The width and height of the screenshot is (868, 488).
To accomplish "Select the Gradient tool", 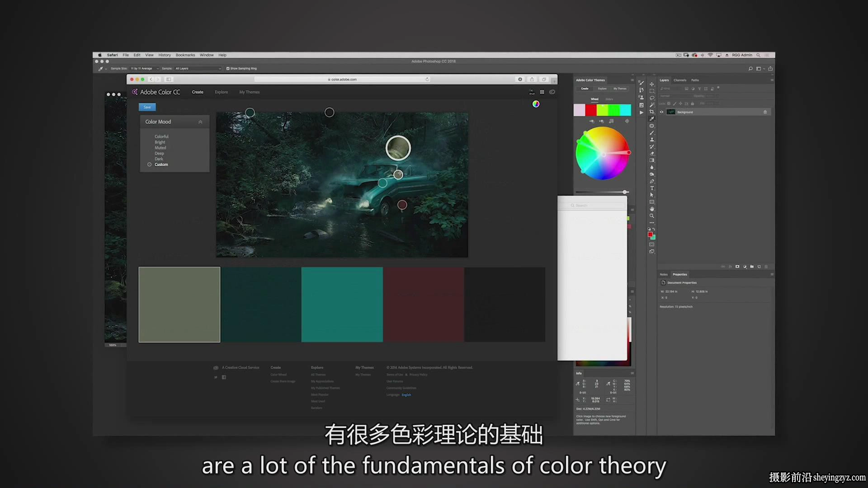I will click(652, 160).
